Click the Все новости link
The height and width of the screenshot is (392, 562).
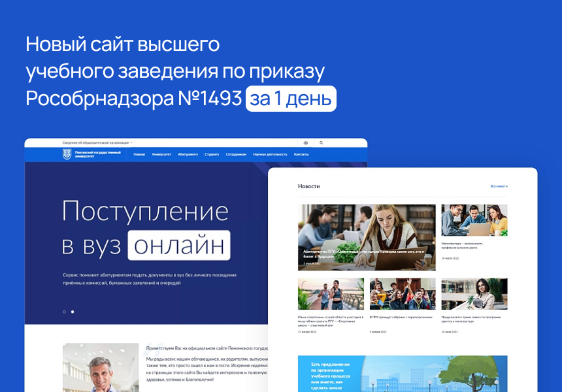click(x=499, y=186)
